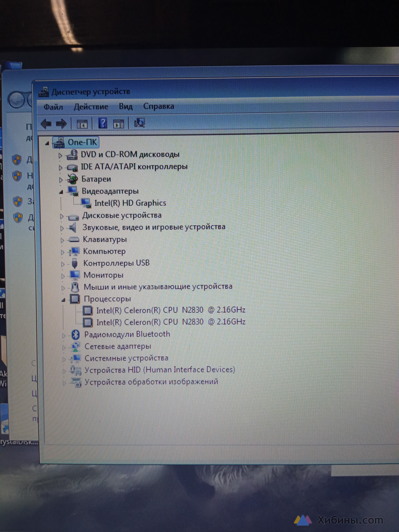Click the Сетевые адаптеры icon
The height and width of the screenshot is (532, 399).
[x=76, y=347]
